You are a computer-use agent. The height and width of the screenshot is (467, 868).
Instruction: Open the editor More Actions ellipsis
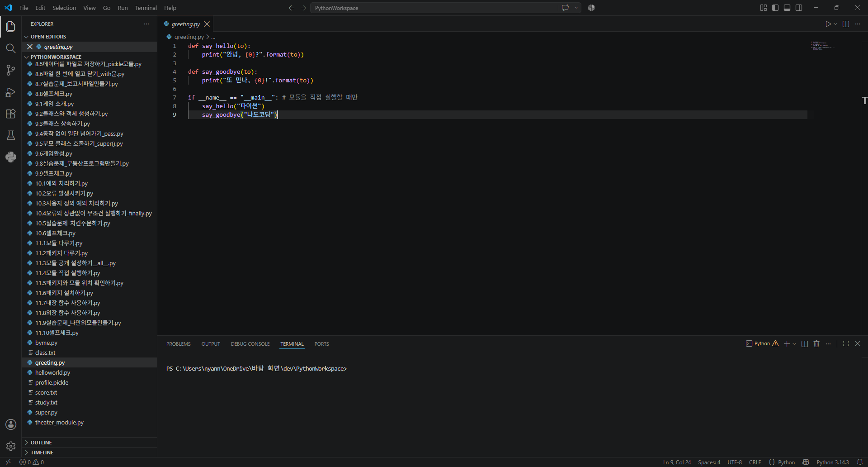858,24
